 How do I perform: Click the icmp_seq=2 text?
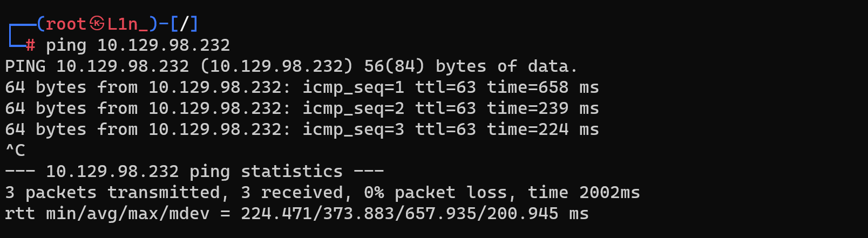(x=354, y=108)
